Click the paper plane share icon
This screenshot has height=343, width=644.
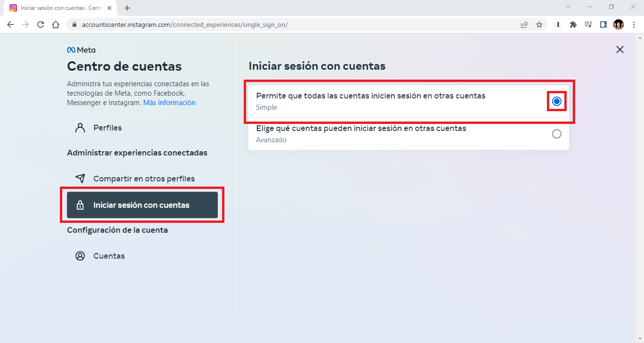coord(80,179)
